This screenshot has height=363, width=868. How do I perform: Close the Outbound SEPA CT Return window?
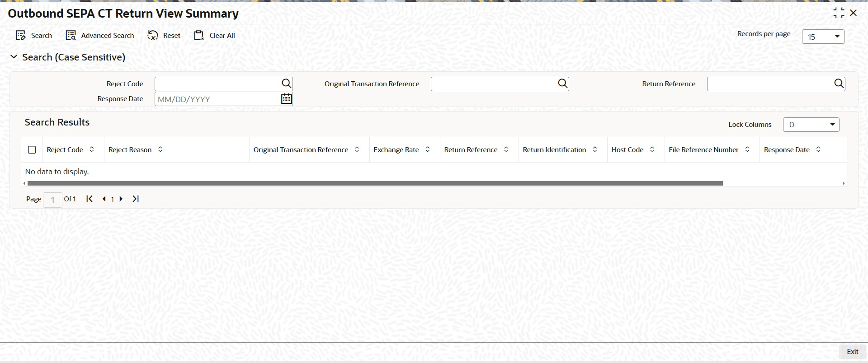click(x=854, y=13)
